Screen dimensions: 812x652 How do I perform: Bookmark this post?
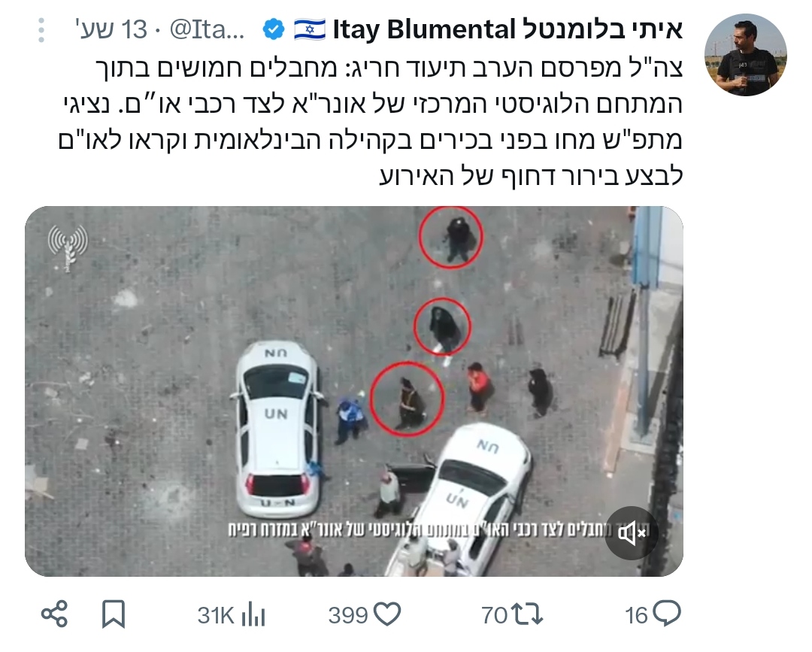(x=114, y=614)
